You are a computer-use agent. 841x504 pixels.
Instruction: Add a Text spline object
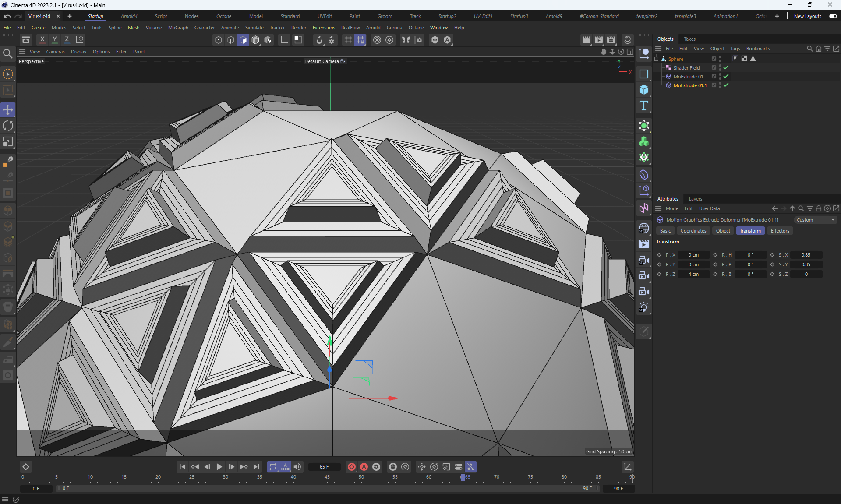click(643, 106)
